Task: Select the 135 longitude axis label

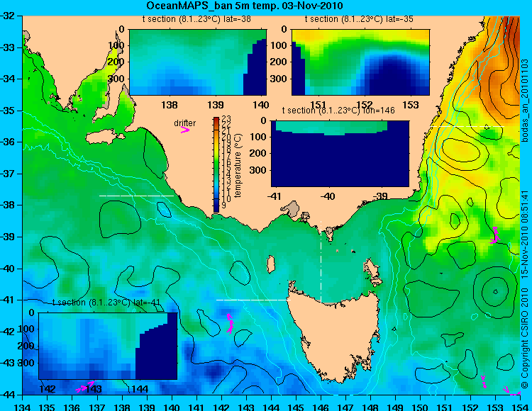Action: click(47, 407)
